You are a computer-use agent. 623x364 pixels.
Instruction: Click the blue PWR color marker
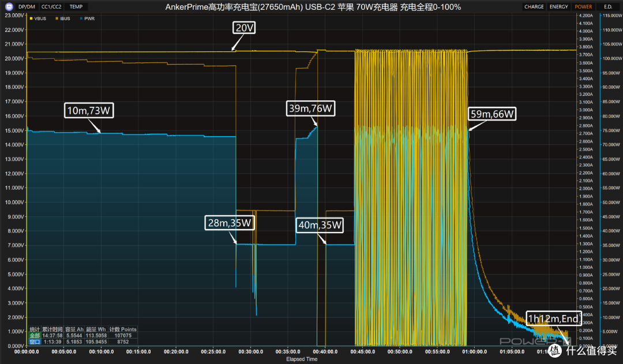tap(81, 18)
